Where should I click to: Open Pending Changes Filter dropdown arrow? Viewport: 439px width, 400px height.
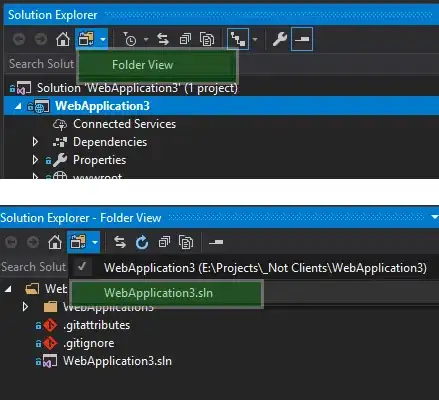click(146, 39)
